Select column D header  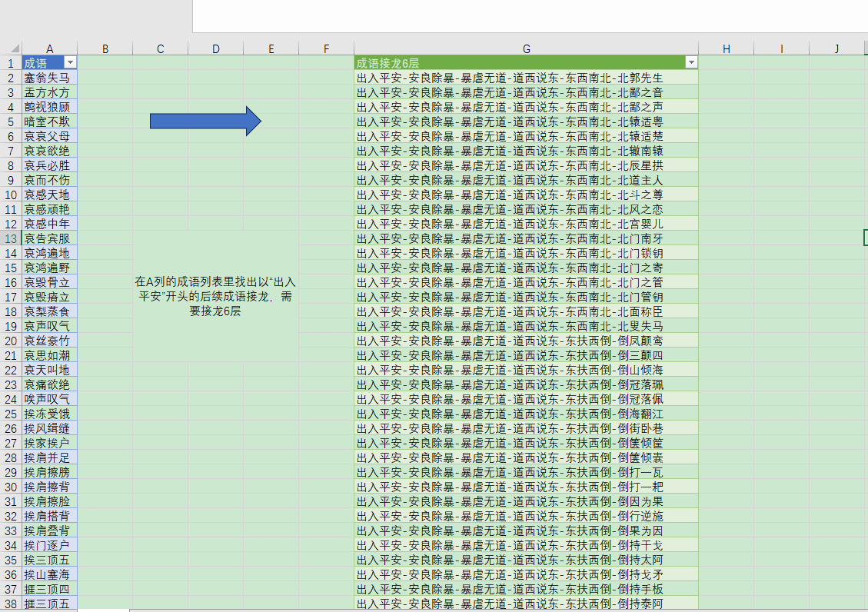(215, 48)
